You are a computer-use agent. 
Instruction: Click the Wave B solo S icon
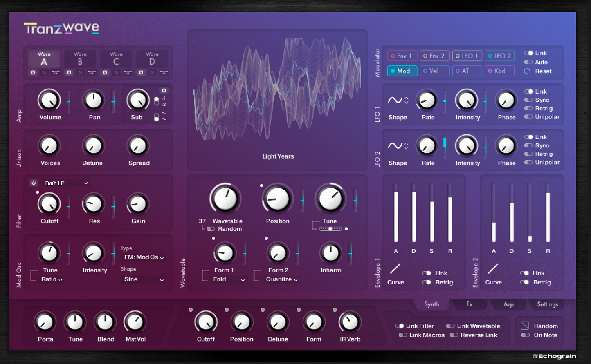(x=80, y=73)
